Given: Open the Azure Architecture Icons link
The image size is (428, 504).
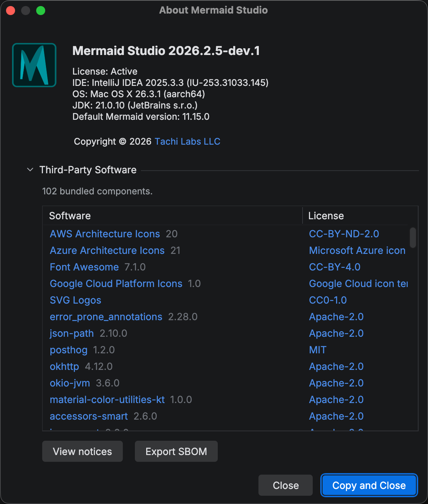Looking at the screenshot, I should (107, 250).
